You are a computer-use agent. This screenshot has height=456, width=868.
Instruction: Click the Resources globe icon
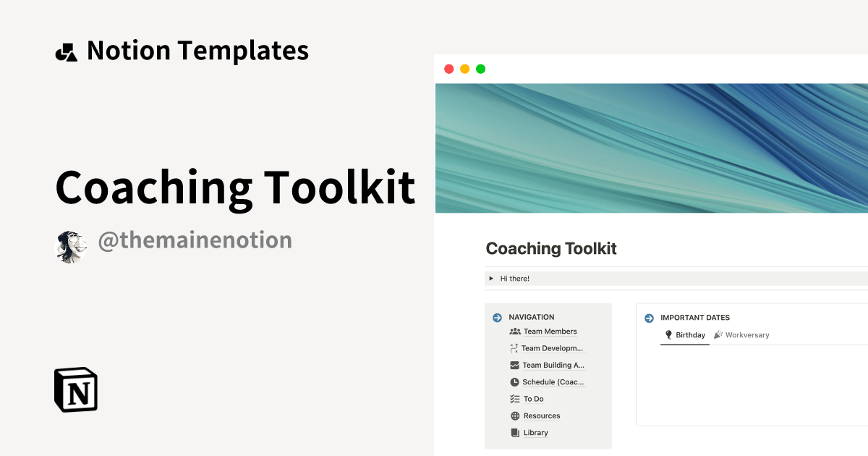tap(515, 415)
